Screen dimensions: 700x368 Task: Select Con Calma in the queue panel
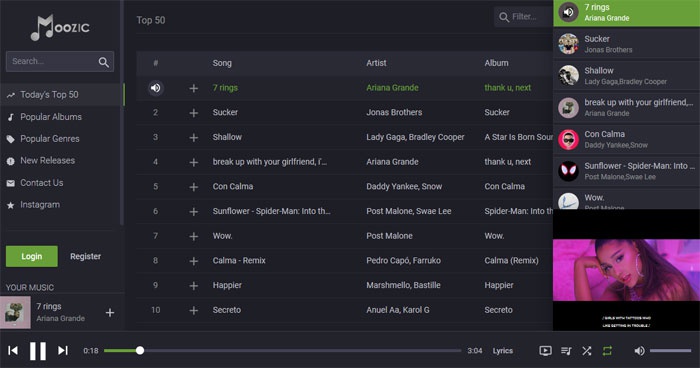click(626, 139)
